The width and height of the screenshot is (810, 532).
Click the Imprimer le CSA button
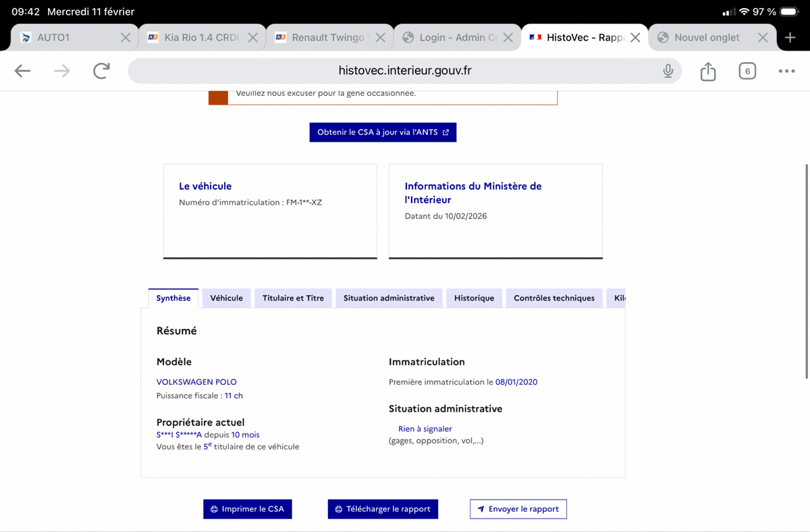click(248, 509)
